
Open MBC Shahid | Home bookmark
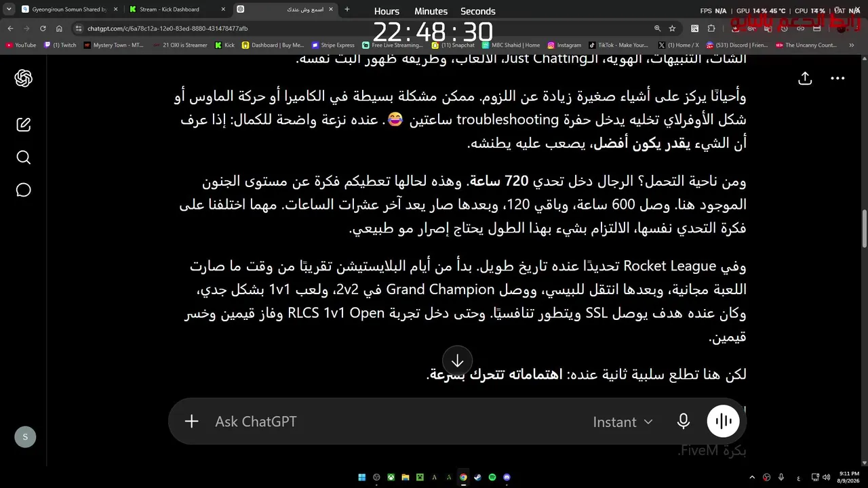tap(511, 45)
